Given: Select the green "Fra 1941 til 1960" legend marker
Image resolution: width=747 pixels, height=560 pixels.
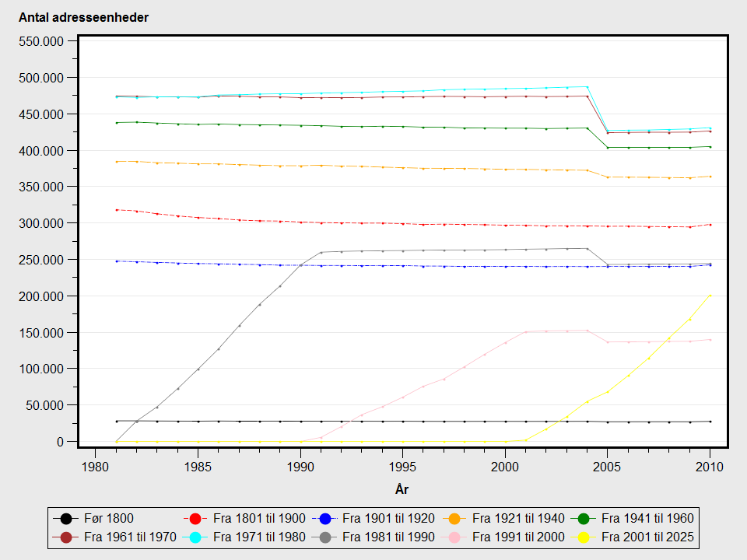Looking at the screenshot, I should click(584, 519).
